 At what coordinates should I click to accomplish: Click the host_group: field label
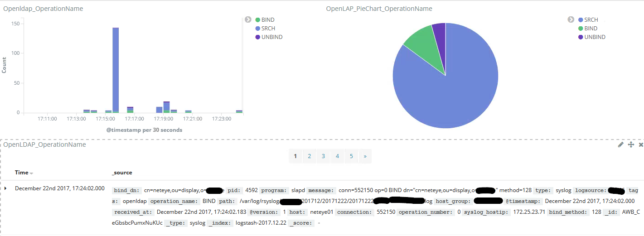453,201
